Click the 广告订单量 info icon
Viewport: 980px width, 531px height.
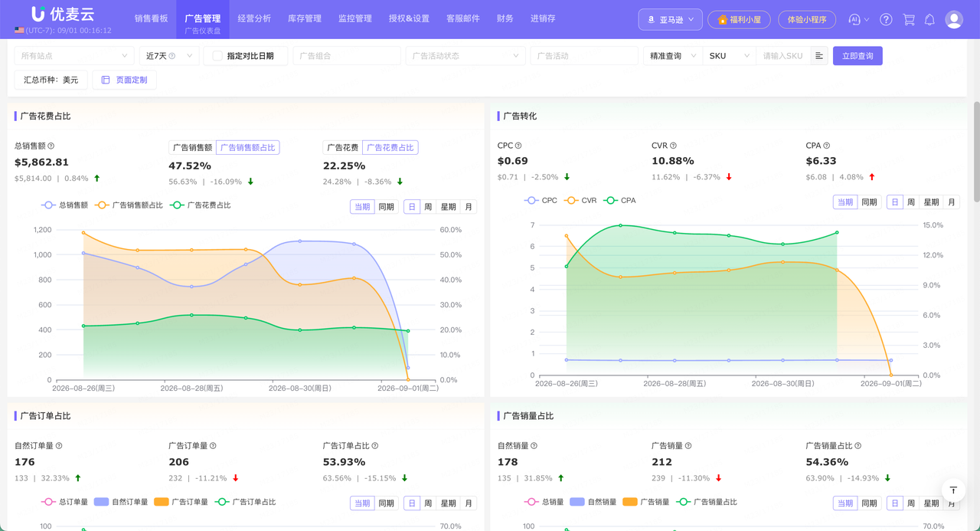click(213, 445)
